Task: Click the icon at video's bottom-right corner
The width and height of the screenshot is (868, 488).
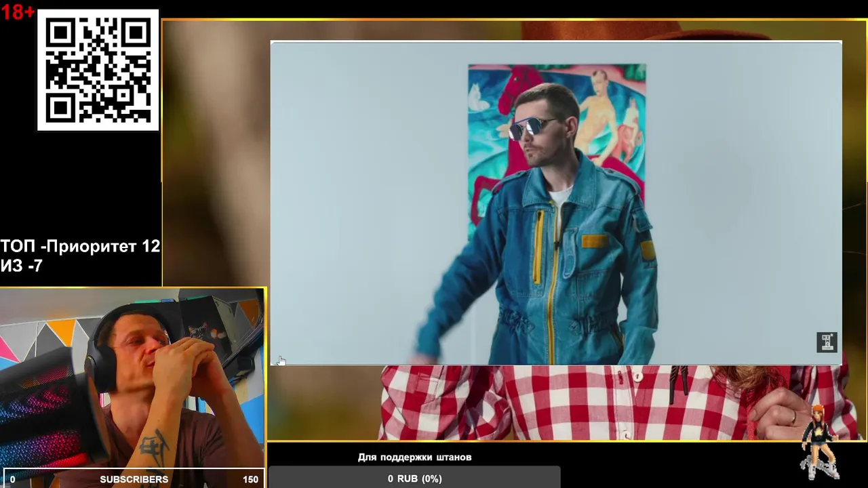Action: coord(827,342)
